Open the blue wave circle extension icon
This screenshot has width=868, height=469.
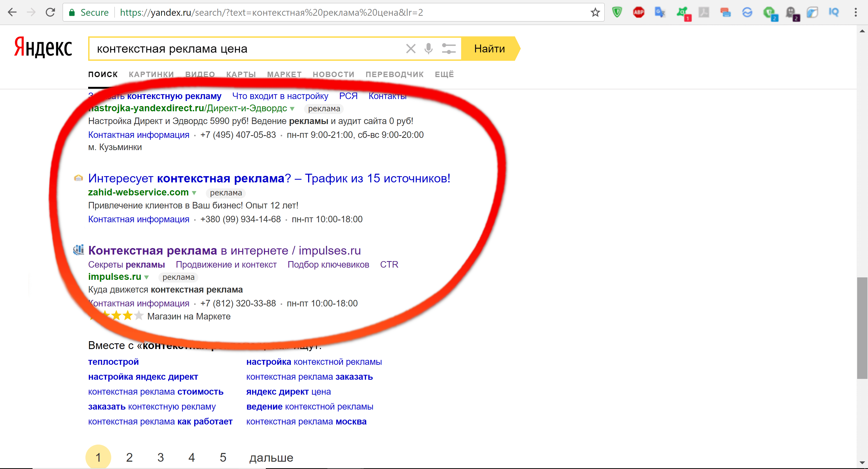click(747, 12)
